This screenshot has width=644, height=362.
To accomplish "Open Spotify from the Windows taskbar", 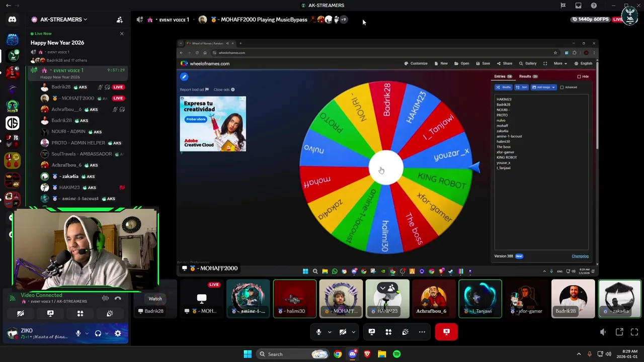I will 396,354.
